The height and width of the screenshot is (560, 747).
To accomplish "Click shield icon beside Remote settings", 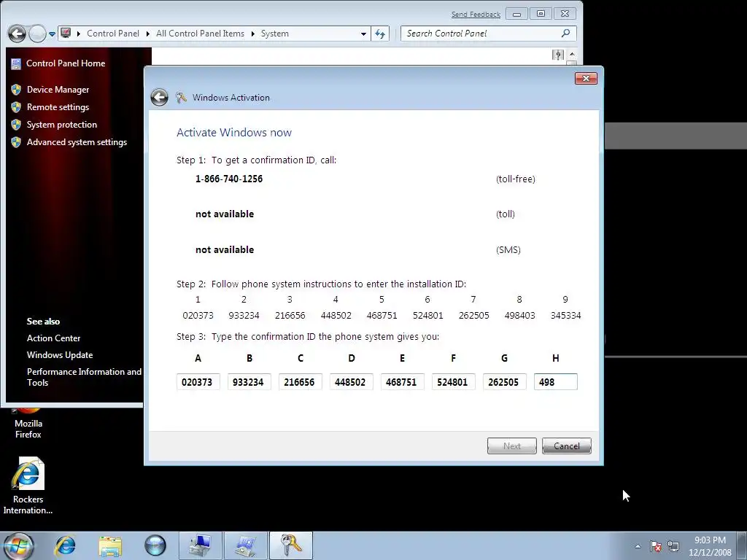I will (16, 107).
